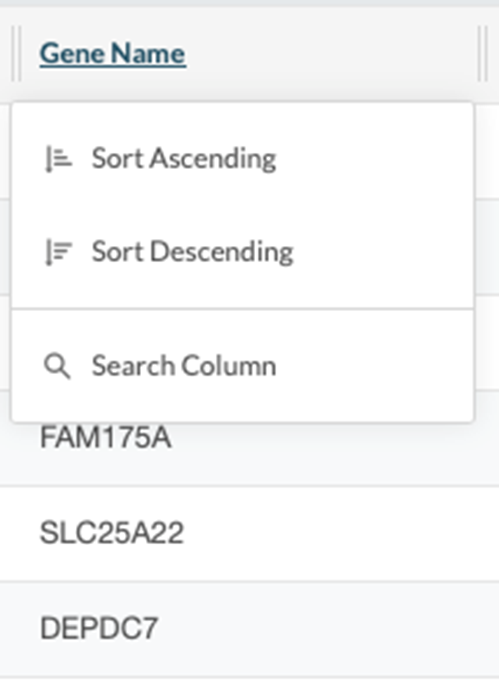Click the blank space right of Sort Ascending label
The height and width of the screenshot is (697, 499).
(x=374, y=159)
